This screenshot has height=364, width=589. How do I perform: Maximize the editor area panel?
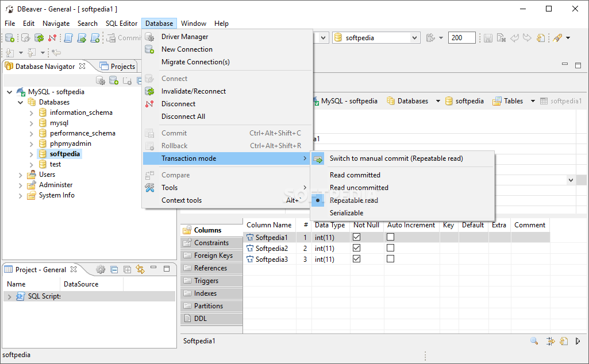(x=578, y=65)
